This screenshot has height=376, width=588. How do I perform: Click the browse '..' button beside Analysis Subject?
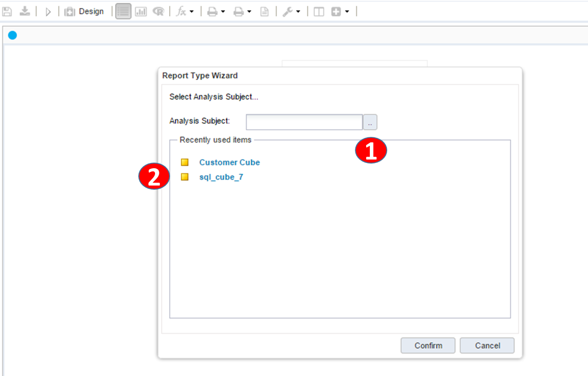[370, 122]
